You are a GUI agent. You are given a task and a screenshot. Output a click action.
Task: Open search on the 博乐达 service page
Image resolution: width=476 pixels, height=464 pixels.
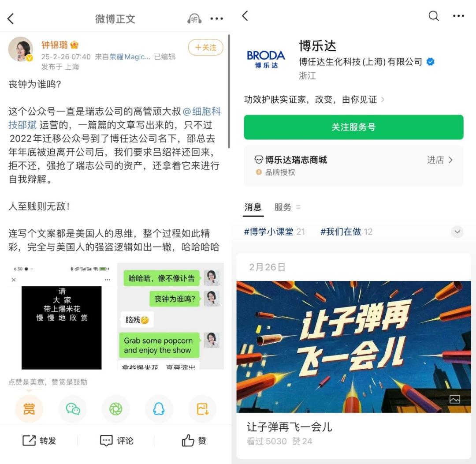click(x=434, y=16)
